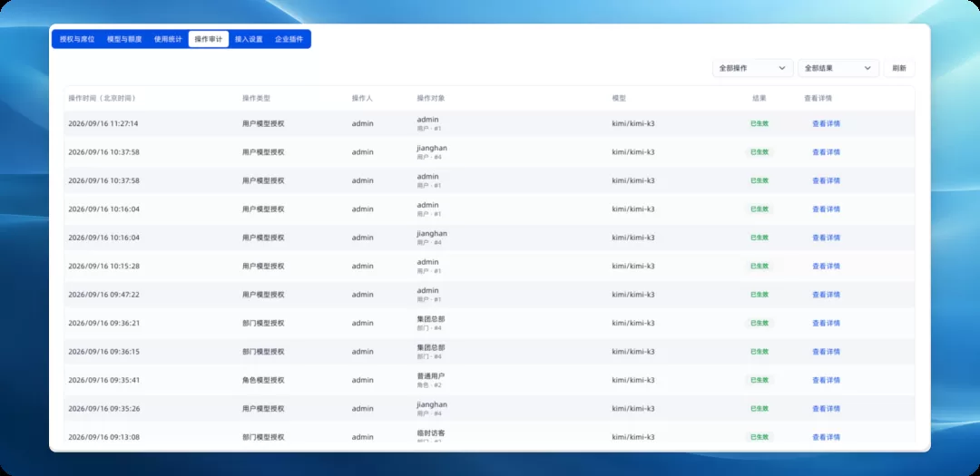This screenshot has height=476, width=980.
Task: Open 查看详情 for the 普通用户 role row
Action: [826, 381]
